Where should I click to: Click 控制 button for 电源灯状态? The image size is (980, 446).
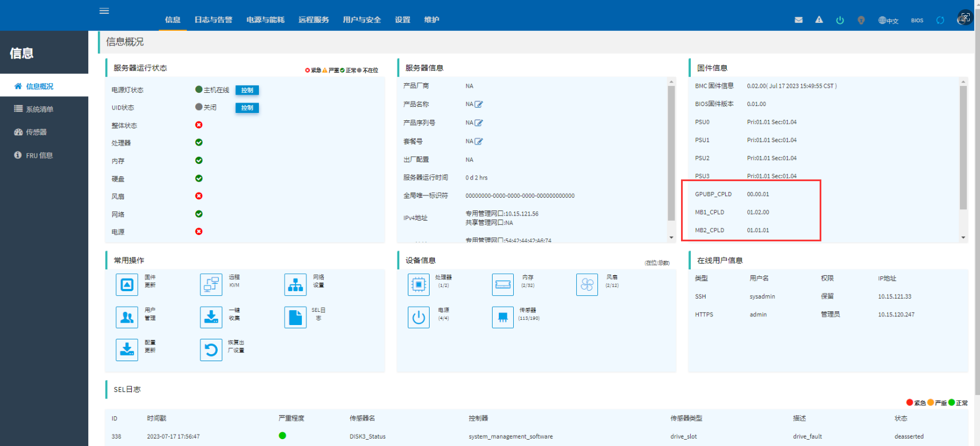coord(247,90)
